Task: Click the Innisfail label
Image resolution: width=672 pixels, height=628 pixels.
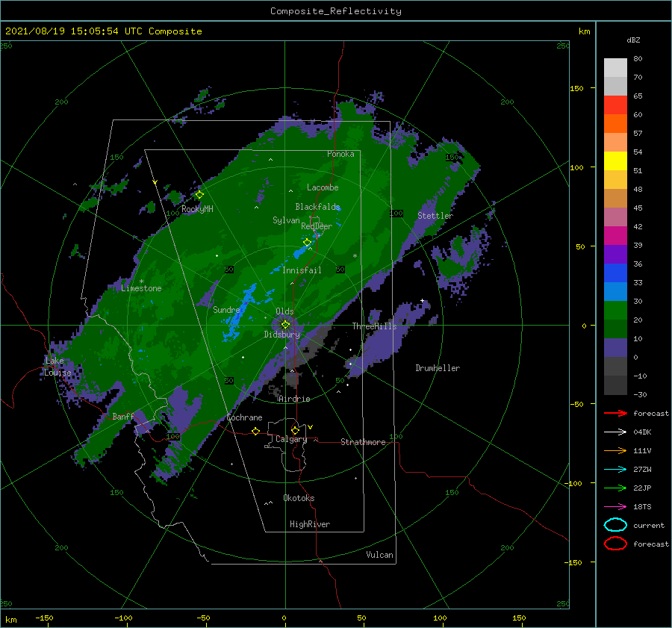Action: point(302,270)
